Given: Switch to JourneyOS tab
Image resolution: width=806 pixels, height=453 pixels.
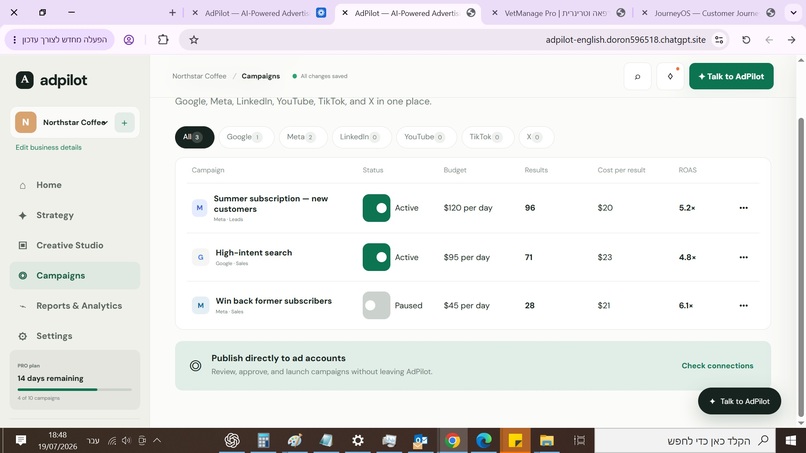Looking at the screenshot, I should tap(706, 13).
